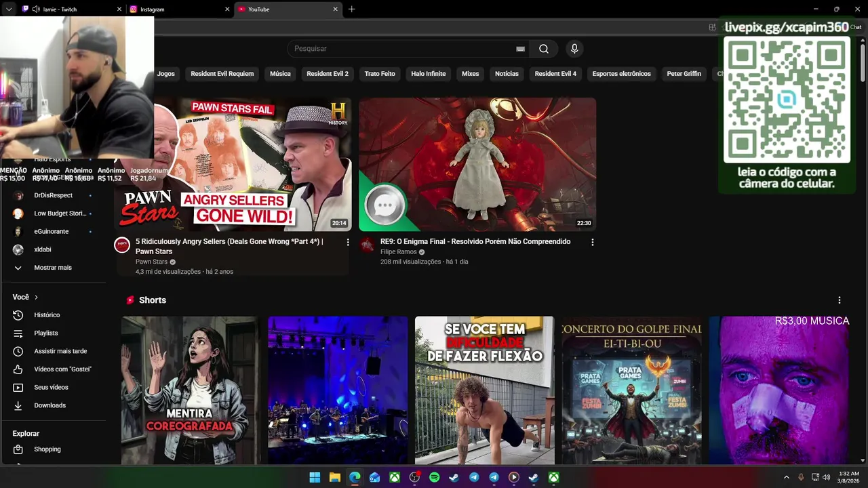Select the Música filter chip
Screen dimensions: 868x488
coord(280,74)
